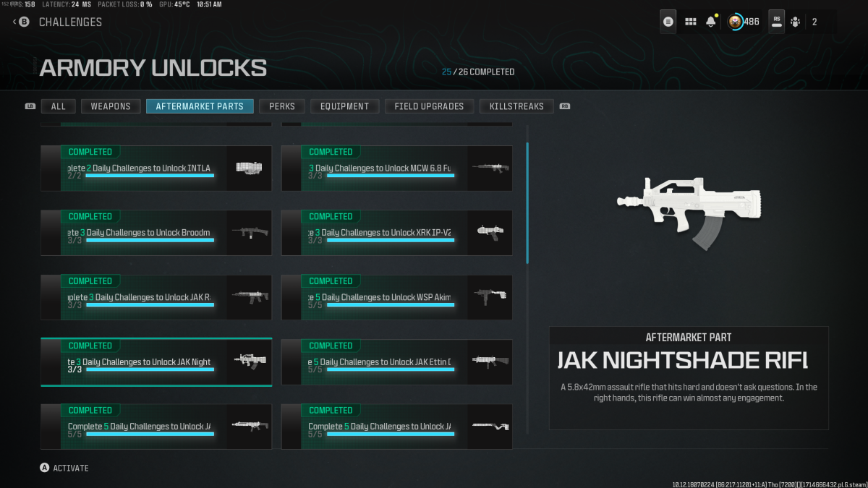Click the MCW 6.8 weapon thumbnail
The image size is (868, 488).
490,168
